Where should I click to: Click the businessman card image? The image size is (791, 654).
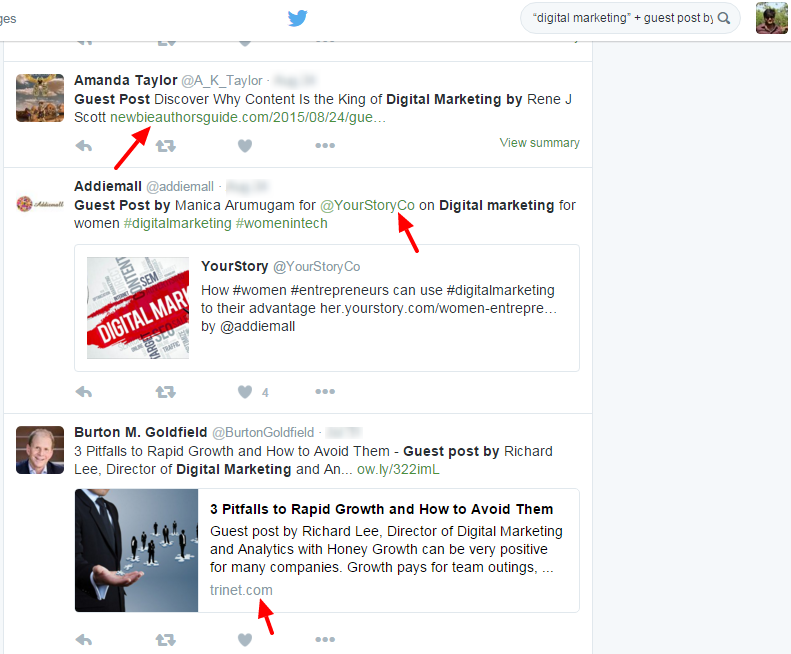[136, 551]
